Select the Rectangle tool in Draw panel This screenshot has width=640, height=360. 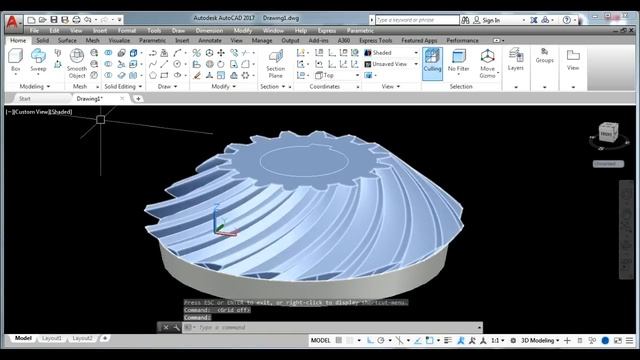click(164, 75)
